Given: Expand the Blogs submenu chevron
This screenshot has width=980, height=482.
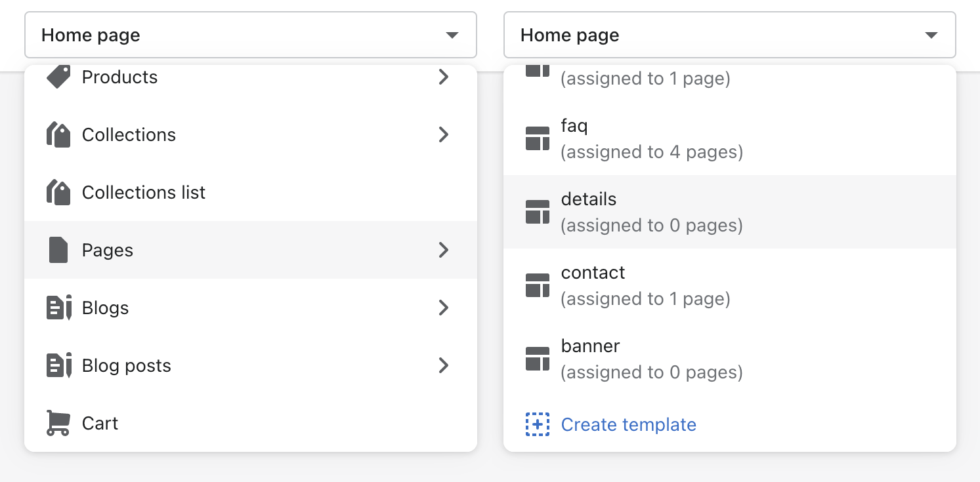Looking at the screenshot, I should tap(444, 308).
